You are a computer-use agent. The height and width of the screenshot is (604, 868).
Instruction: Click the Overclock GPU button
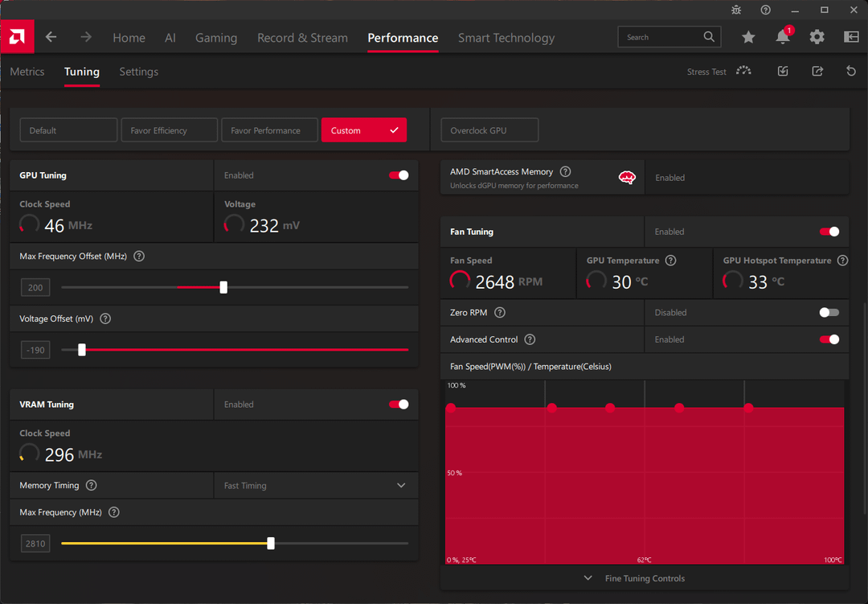489,130
